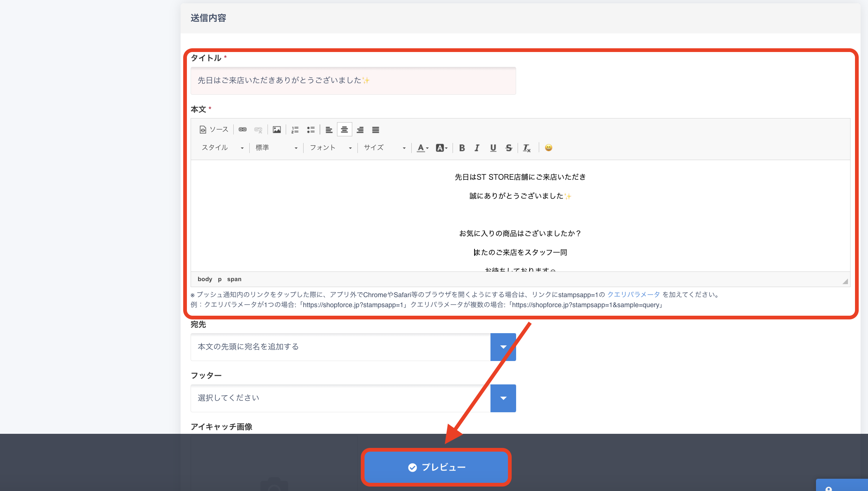The height and width of the screenshot is (491, 868).
Task: Open the emoji picker
Action: pyautogui.click(x=548, y=148)
